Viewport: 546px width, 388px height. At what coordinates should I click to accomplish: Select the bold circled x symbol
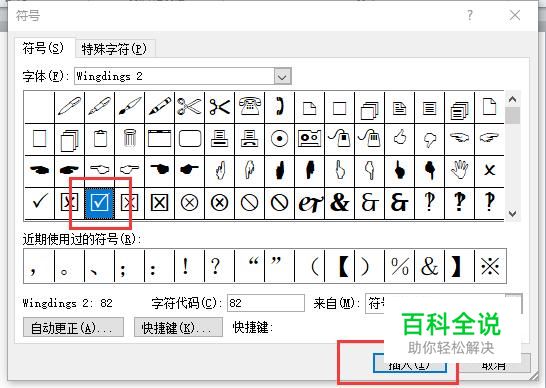point(219,203)
